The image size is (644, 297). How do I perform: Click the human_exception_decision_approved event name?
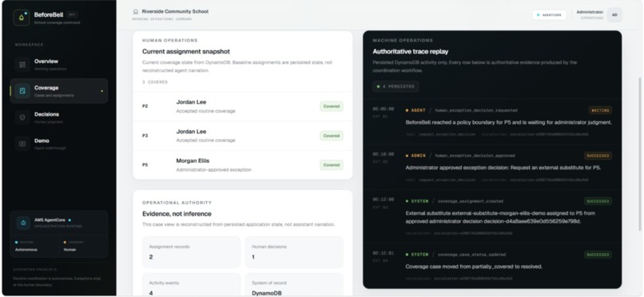point(475,156)
